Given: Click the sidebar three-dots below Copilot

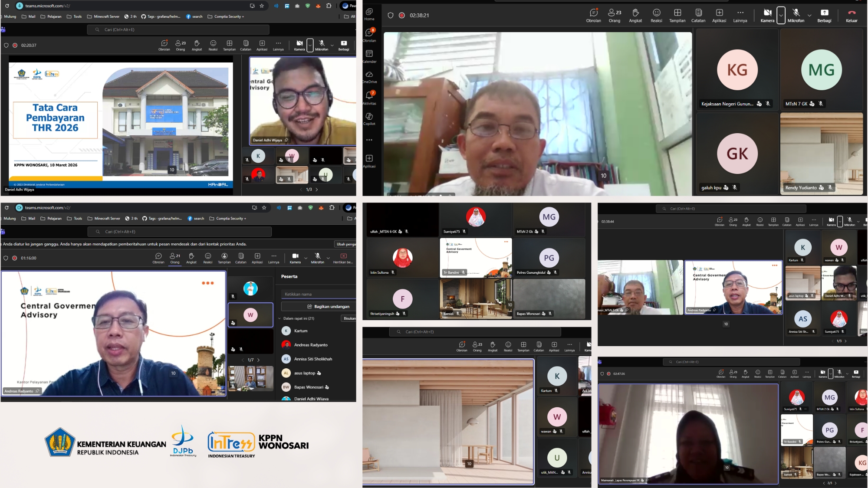Looking at the screenshot, I should click(369, 140).
